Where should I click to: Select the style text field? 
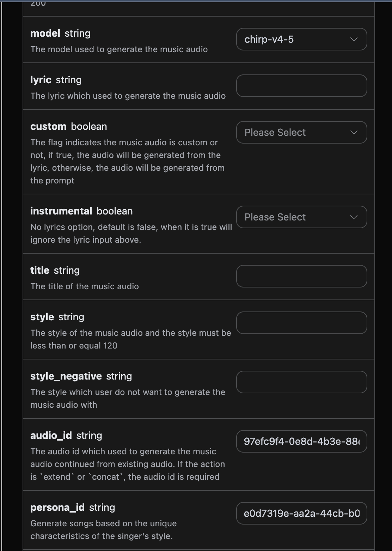[x=301, y=323]
